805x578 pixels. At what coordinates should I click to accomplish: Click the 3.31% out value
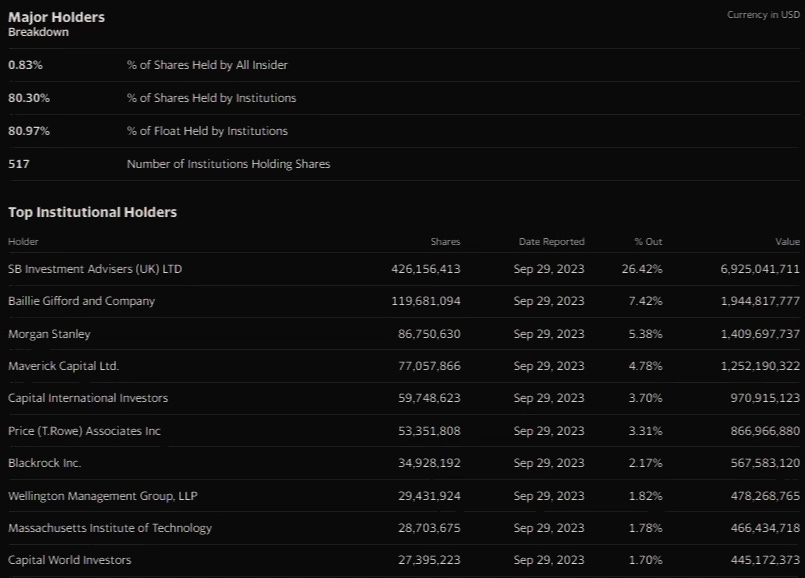645,431
